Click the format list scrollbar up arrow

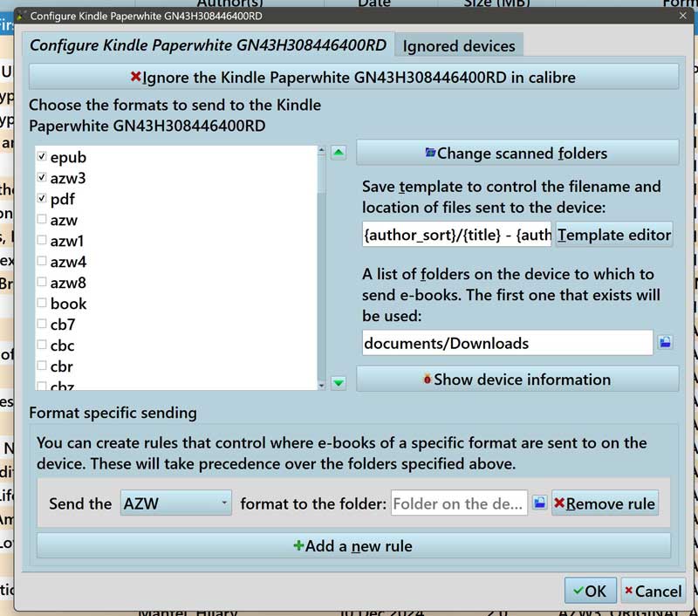point(321,150)
